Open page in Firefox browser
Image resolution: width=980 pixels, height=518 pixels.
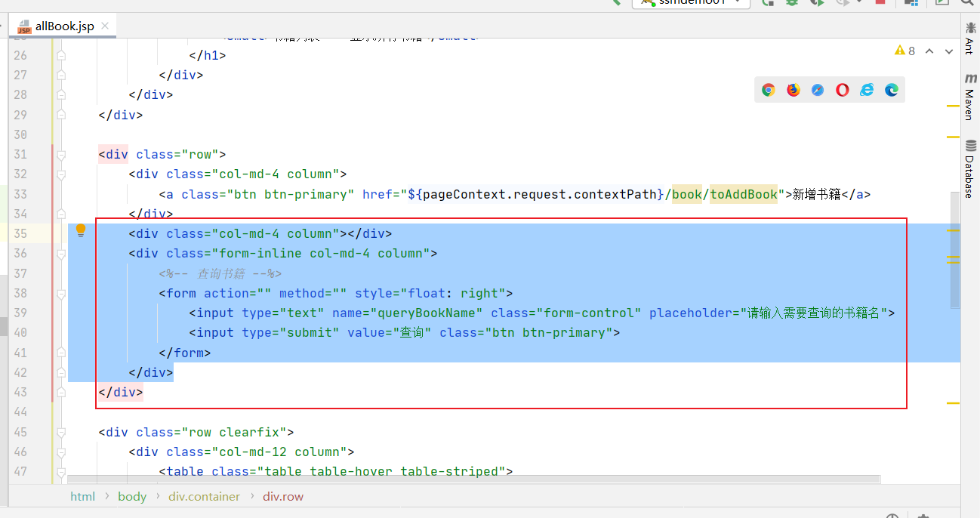pos(793,90)
